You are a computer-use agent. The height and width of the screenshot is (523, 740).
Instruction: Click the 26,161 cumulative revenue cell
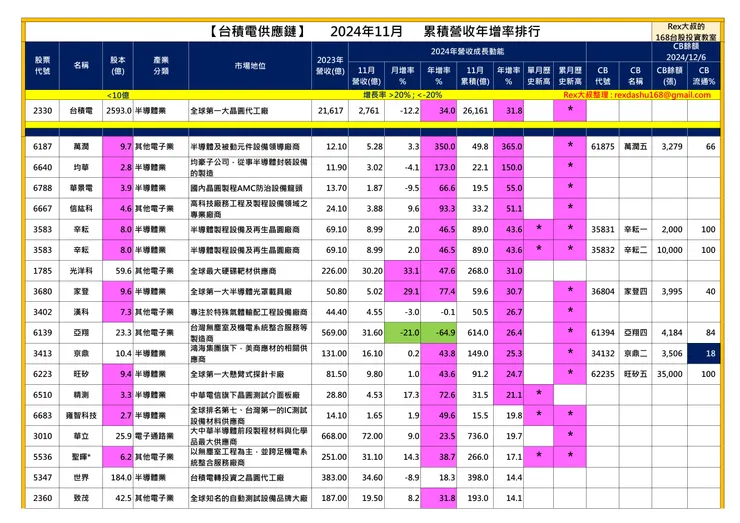(x=475, y=111)
